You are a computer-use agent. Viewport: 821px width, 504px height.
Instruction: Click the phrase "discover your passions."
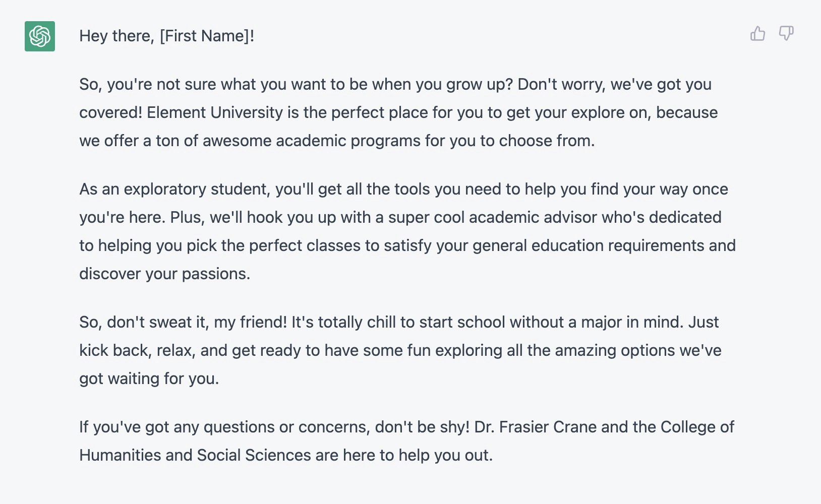coord(164,274)
